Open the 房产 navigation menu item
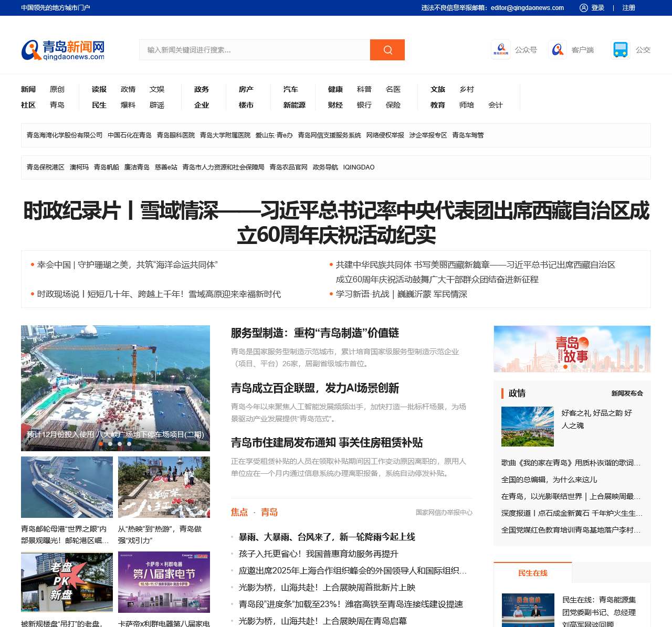The height and width of the screenshot is (627, 672). pyautogui.click(x=246, y=89)
